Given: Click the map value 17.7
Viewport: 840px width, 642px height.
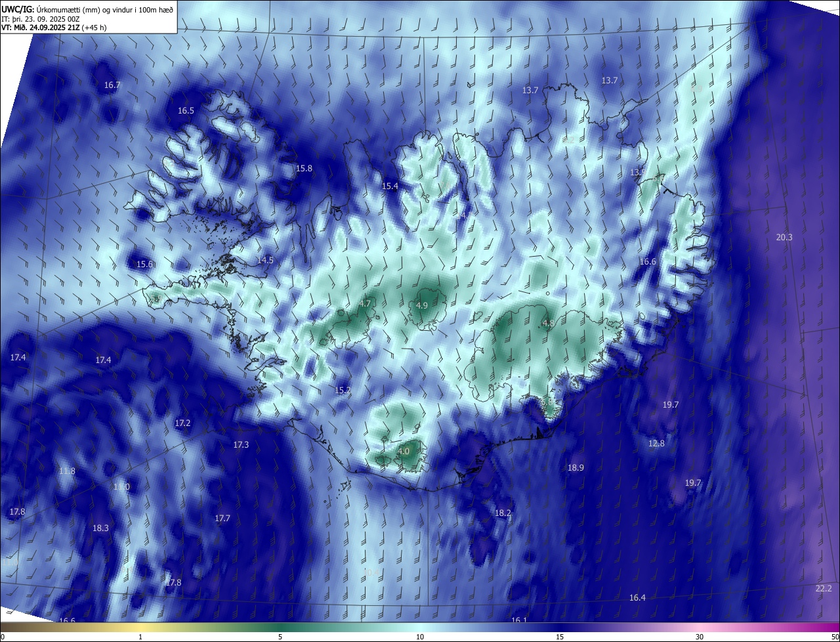Looking at the screenshot, I should click(222, 519).
